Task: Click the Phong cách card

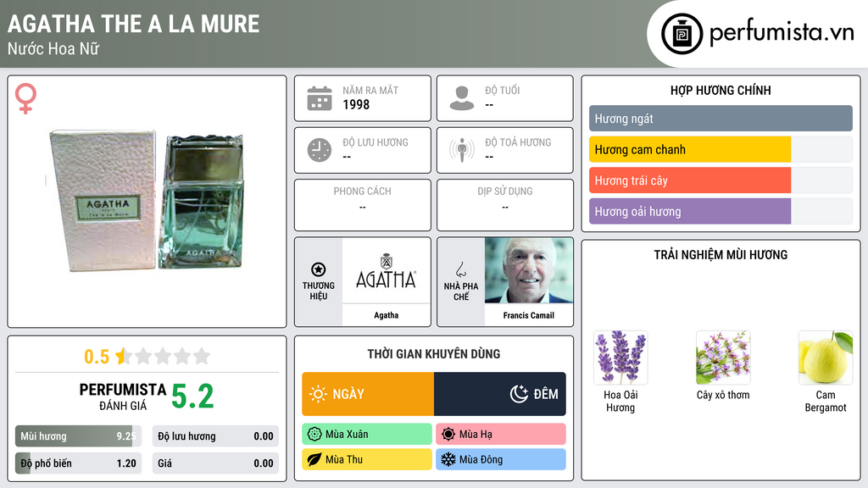Action: tap(363, 205)
